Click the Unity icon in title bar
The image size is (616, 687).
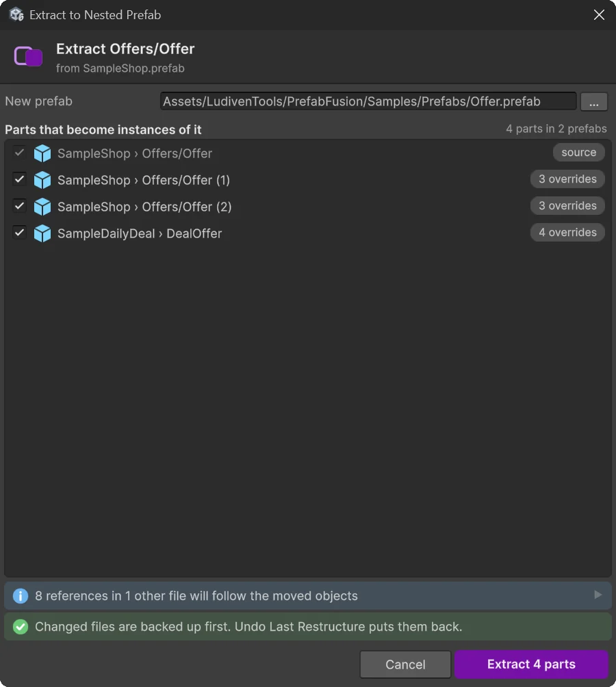pyautogui.click(x=16, y=14)
